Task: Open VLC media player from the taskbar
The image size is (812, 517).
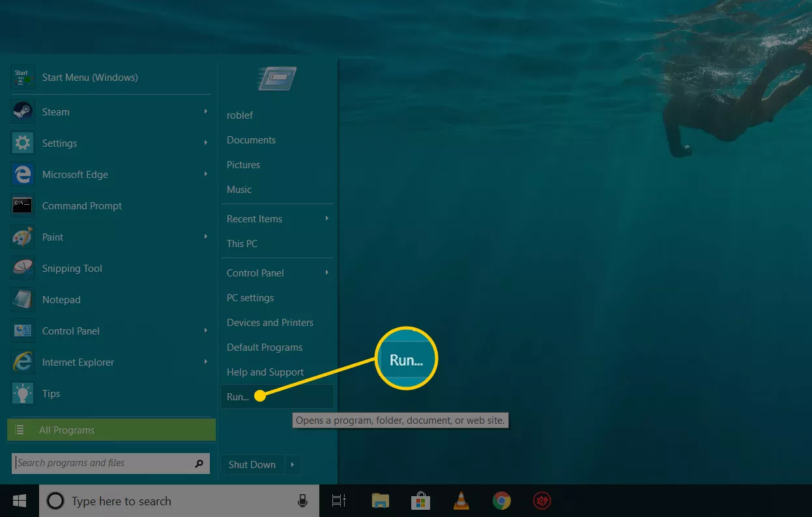Action: point(461,501)
